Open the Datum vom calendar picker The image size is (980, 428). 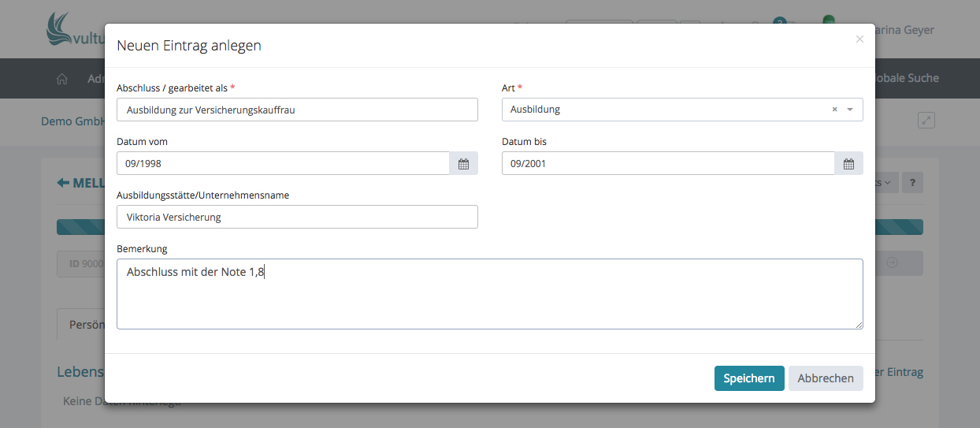tap(463, 164)
